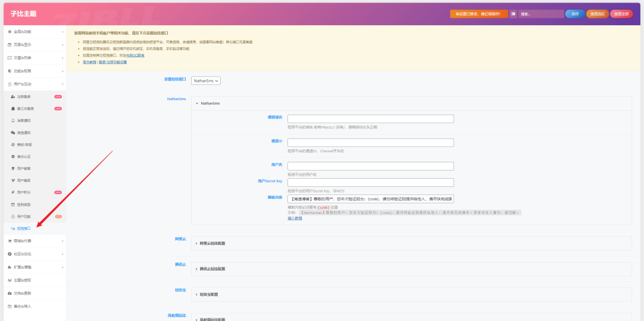Expand the 全局&功能 submenu arrow
The height and width of the screenshot is (321, 644).
coord(63,31)
